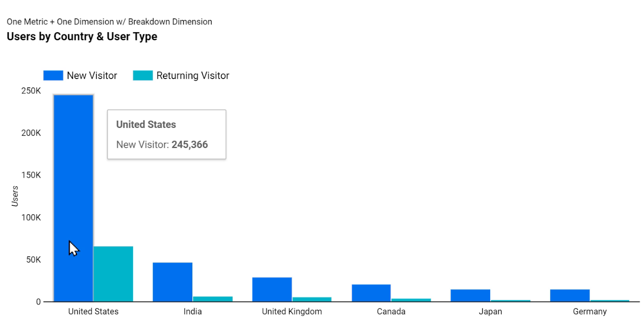This screenshot has width=644, height=322.
Task: Click the Canada axis label
Action: click(x=391, y=312)
